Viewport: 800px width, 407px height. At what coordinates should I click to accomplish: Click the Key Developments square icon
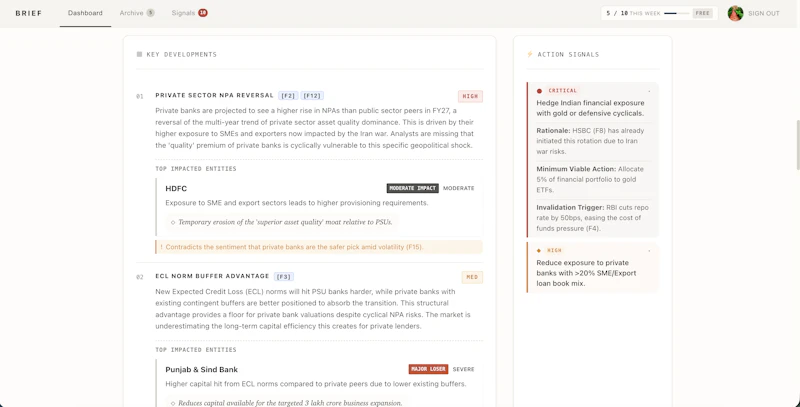[139, 54]
